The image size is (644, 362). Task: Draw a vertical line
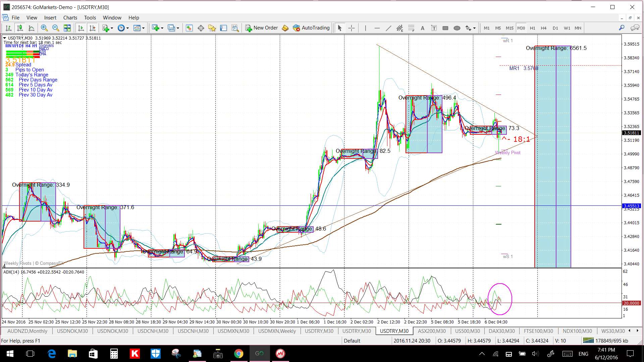pos(365,28)
